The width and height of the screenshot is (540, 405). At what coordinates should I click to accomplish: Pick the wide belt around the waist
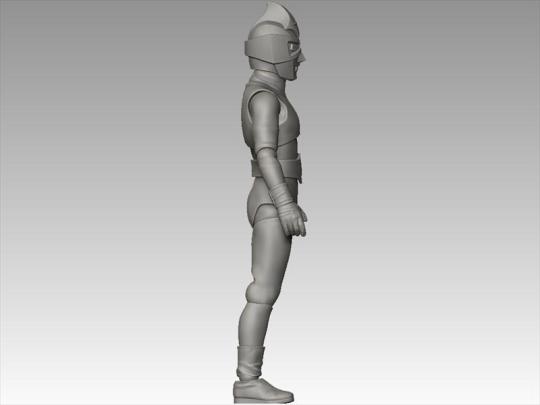tap(277, 169)
